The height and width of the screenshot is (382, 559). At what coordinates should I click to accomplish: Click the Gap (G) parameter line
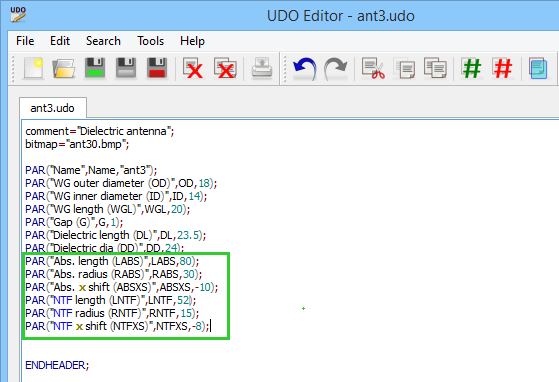click(x=74, y=222)
